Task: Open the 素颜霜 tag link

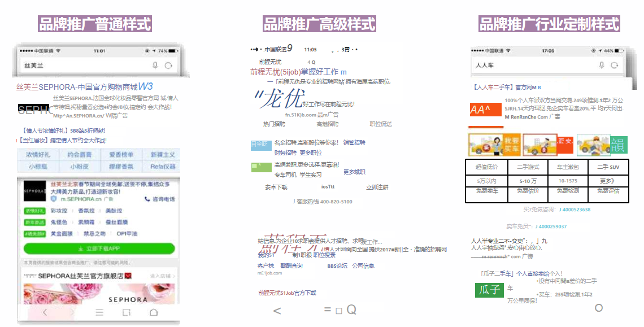Action: tap(86, 223)
